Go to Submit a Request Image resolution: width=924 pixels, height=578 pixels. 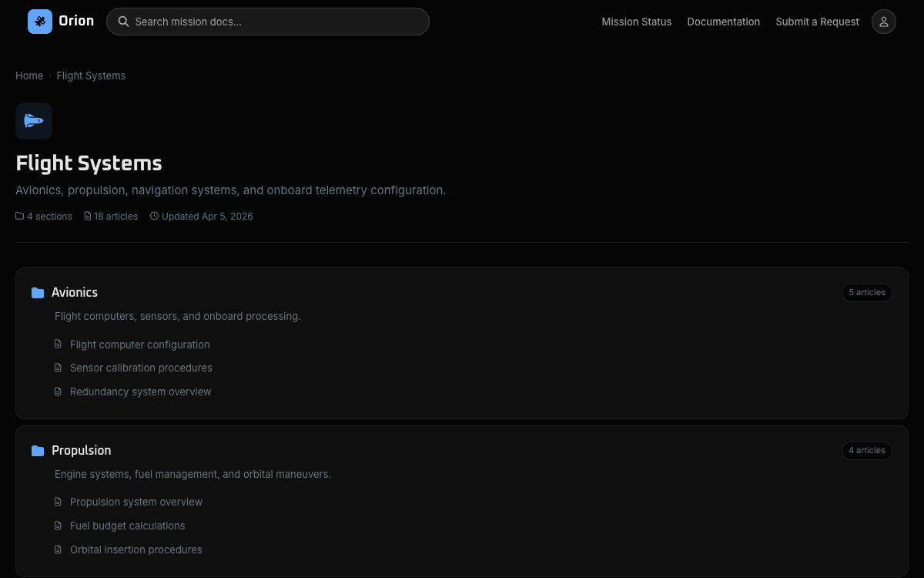coord(818,22)
